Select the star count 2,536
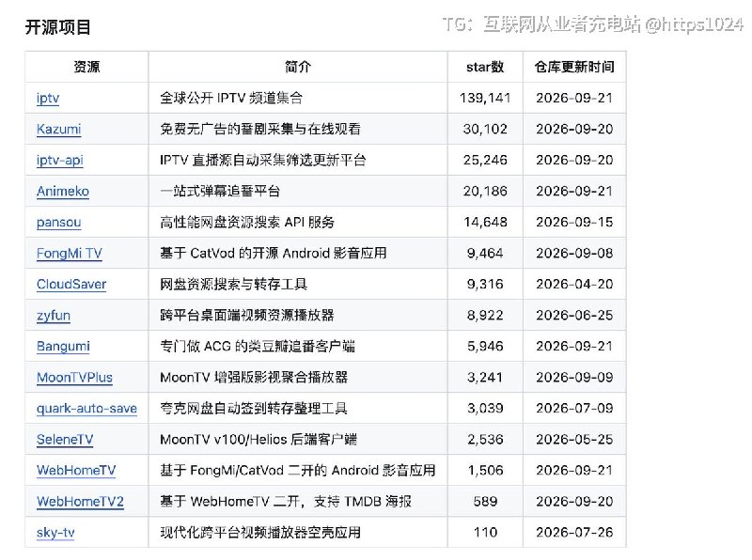The image size is (752, 560). [485, 439]
